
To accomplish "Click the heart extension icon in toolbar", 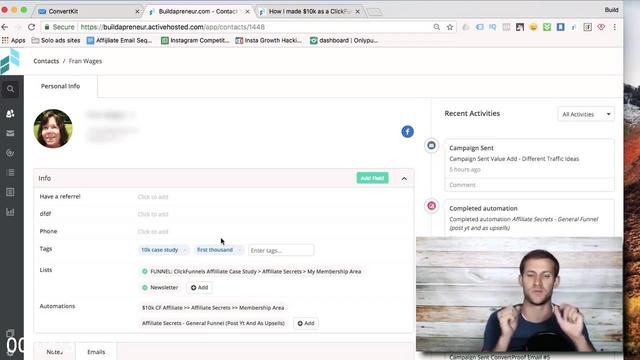I will 601,27.
